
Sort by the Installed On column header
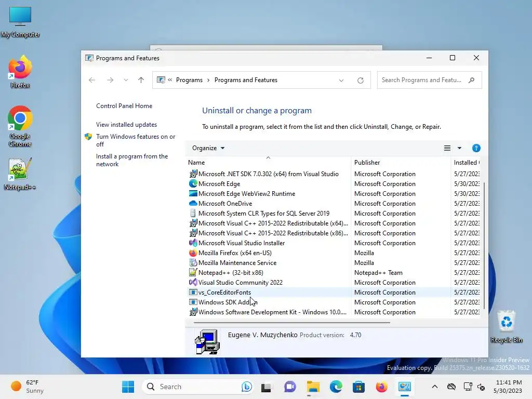pyautogui.click(x=467, y=163)
